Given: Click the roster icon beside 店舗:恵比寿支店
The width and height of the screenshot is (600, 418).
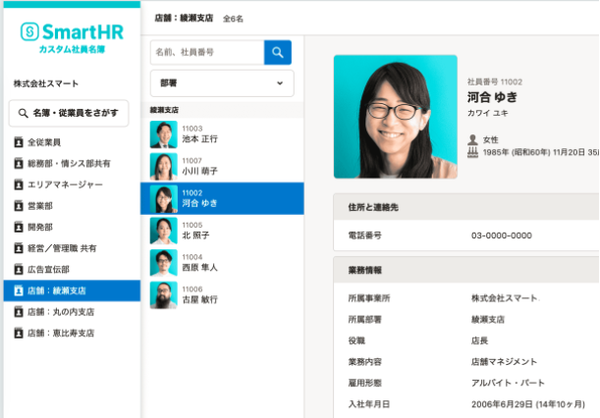Looking at the screenshot, I should click(x=18, y=333).
